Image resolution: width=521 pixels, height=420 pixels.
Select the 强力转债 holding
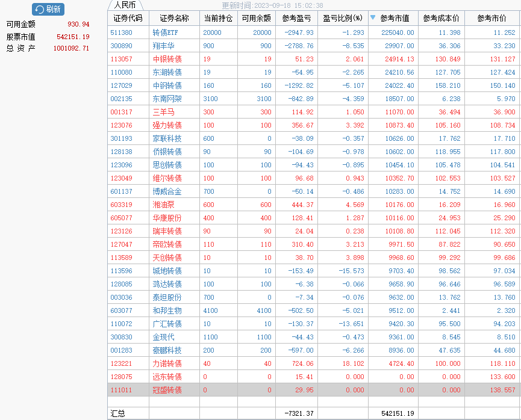(x=167, y=125)
